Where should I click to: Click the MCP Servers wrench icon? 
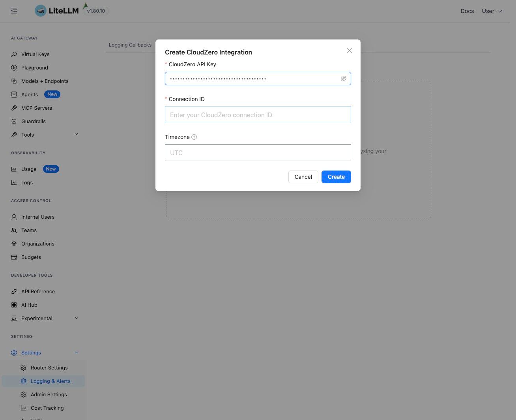[x=14, y=108]
